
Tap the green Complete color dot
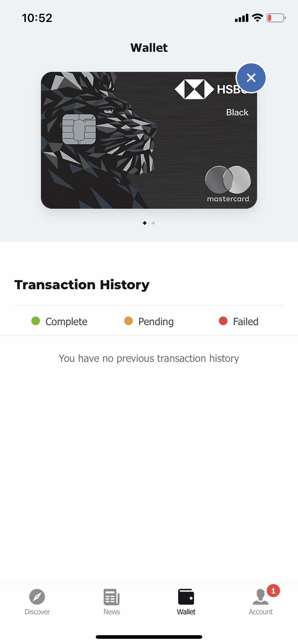pos(36,321)
